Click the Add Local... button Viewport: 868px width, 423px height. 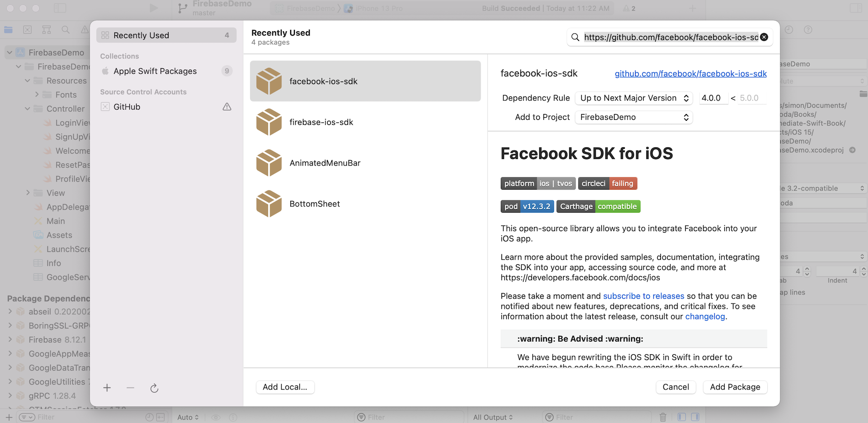[285, 387]
